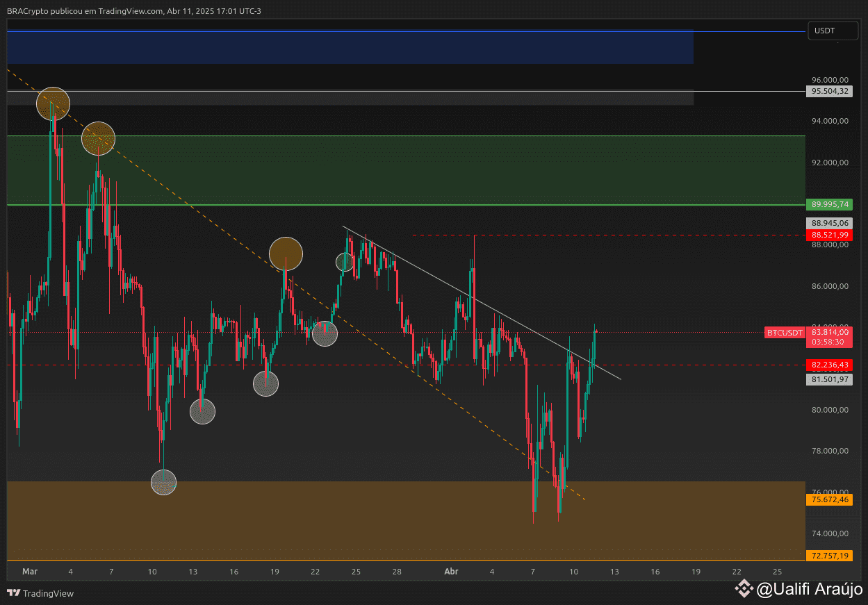Select the solid green horizontal line
868x605 pixels.
click(406, 205)
